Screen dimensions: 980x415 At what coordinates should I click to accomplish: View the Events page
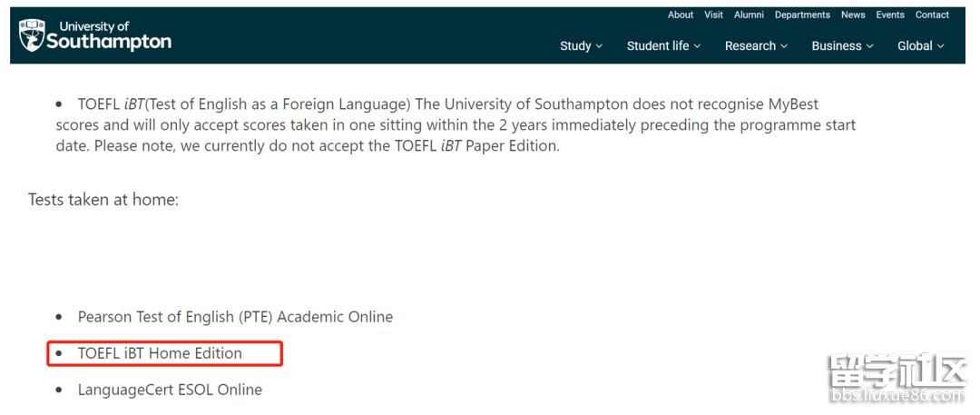(890, 15)
